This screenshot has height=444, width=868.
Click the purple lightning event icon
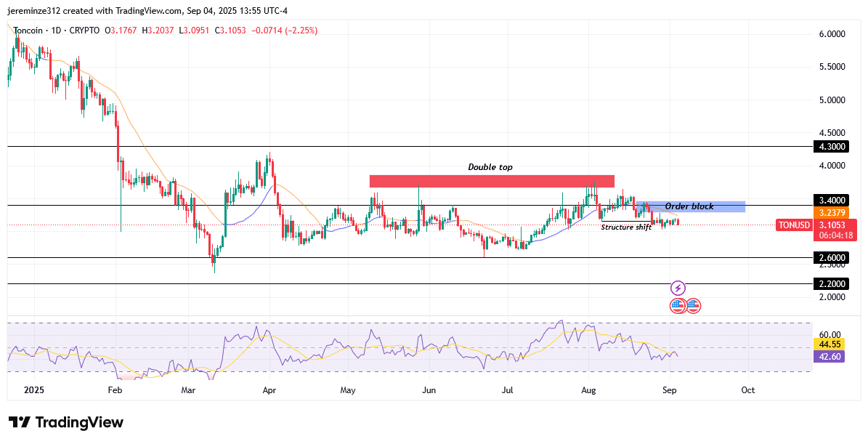[678, 288]
